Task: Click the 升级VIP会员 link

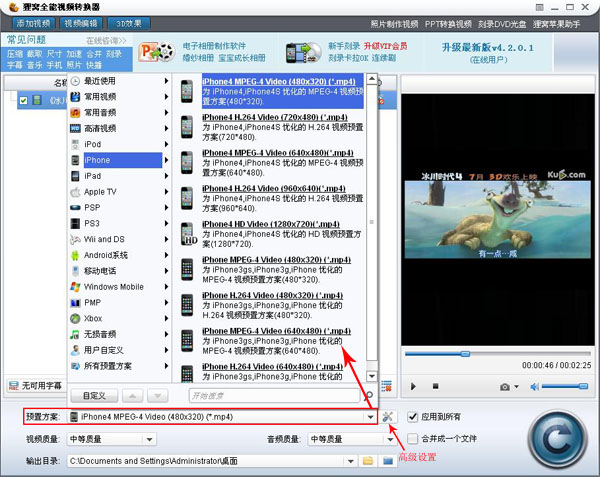Action: (x=385, y=46)
